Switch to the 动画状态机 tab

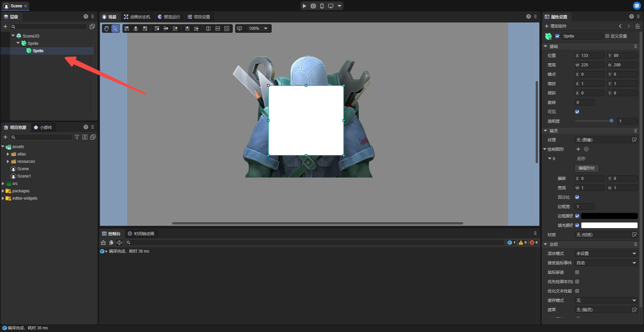137,17
